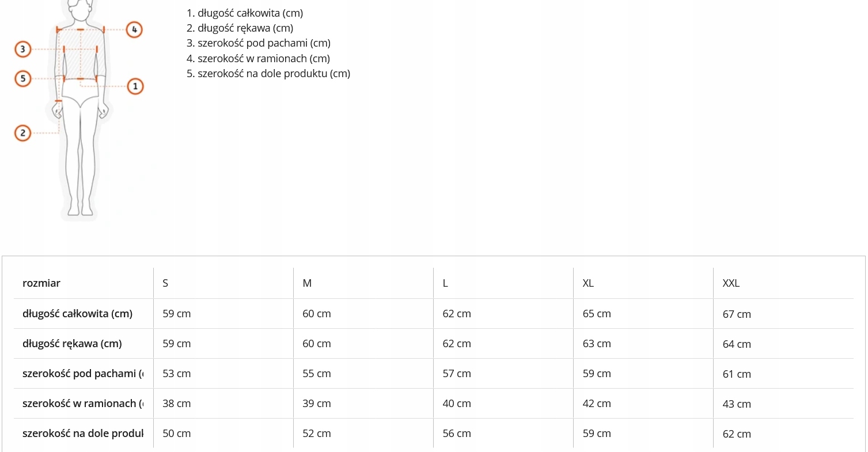Click the body silhouette's head in the diagram

[80, 7]
